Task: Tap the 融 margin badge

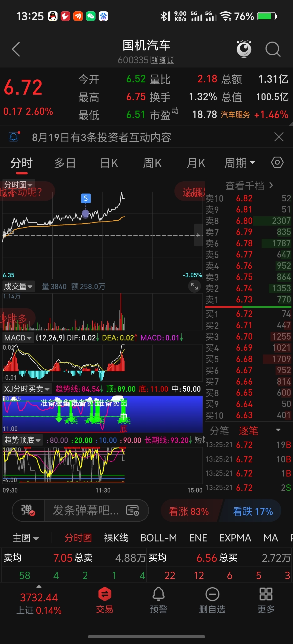Action: [x=154, y=60]
